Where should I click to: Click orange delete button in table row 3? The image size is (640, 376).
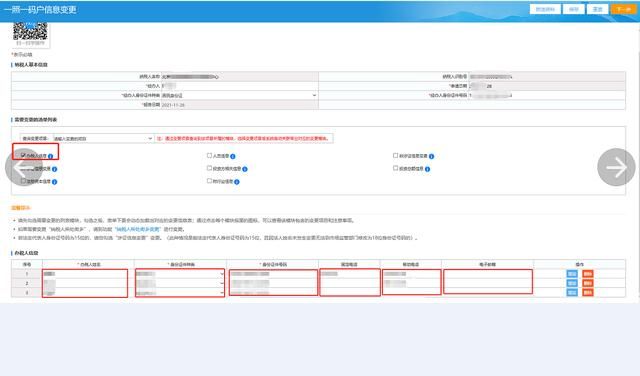588,293
